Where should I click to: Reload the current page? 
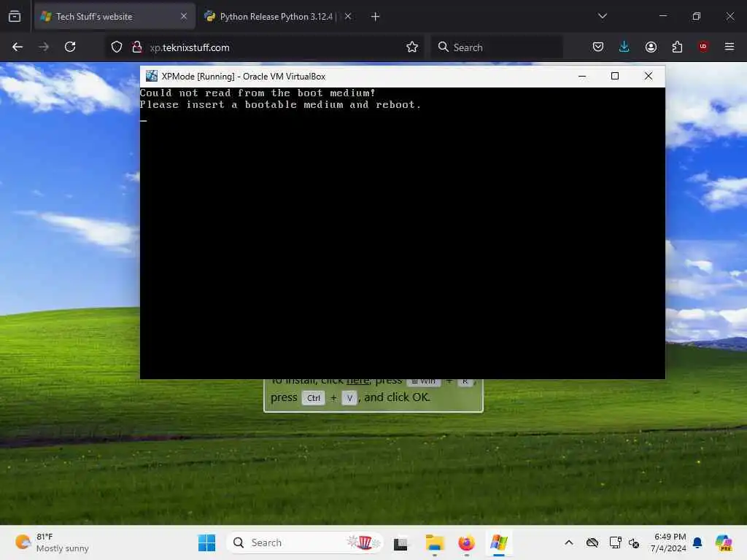click(70, 47)
